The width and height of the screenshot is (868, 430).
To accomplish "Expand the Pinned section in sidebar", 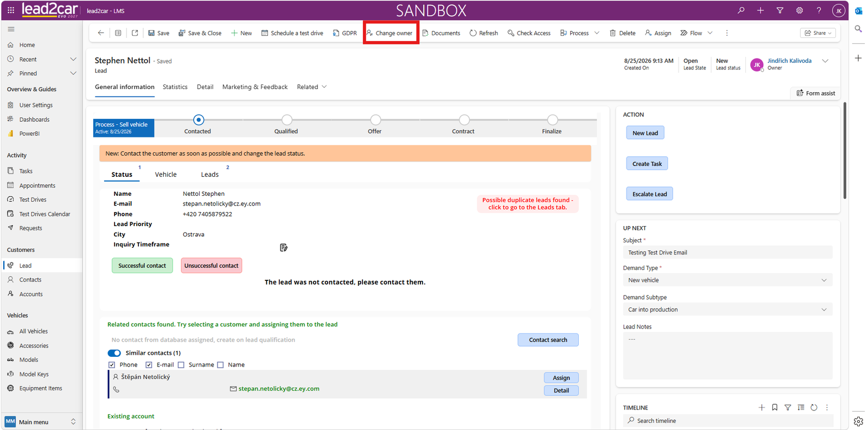I will click(73, 73).
